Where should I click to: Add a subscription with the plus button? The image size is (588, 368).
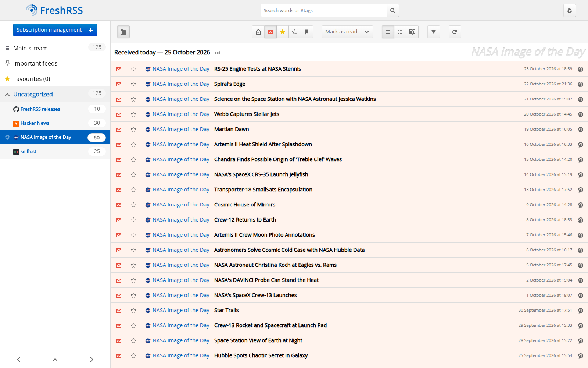pos(91,30)
